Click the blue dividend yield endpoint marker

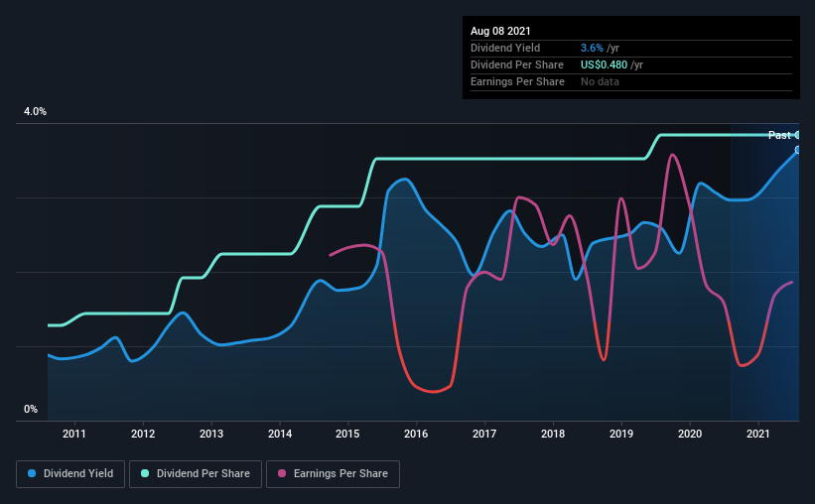click(x=798, y=150)
